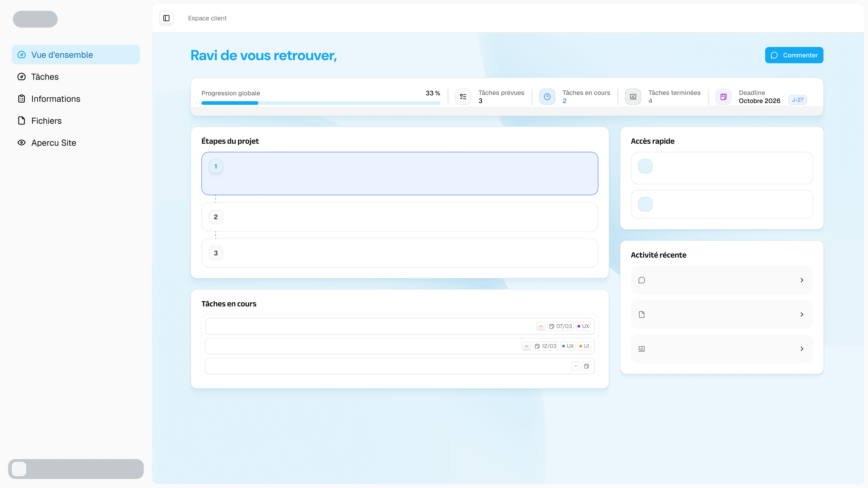868x488 pixels.
Task: Click the Activité récente heading
Action: tap(658, 255)
